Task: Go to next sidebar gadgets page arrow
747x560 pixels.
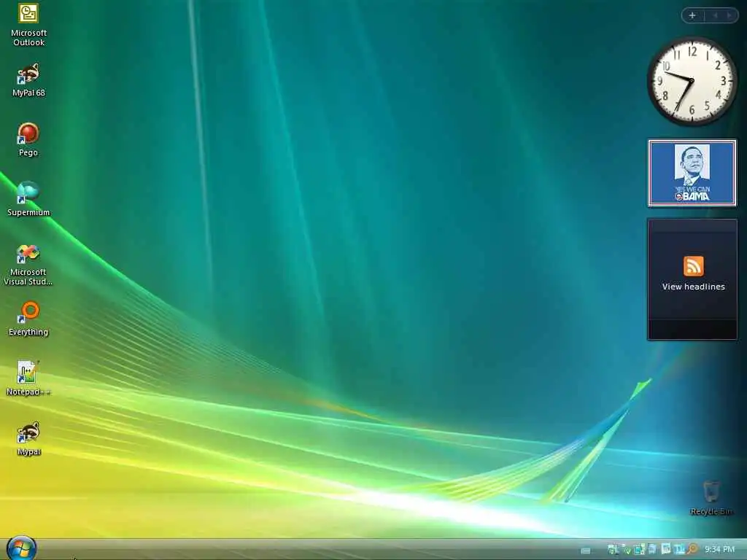Action: (729, 16)
